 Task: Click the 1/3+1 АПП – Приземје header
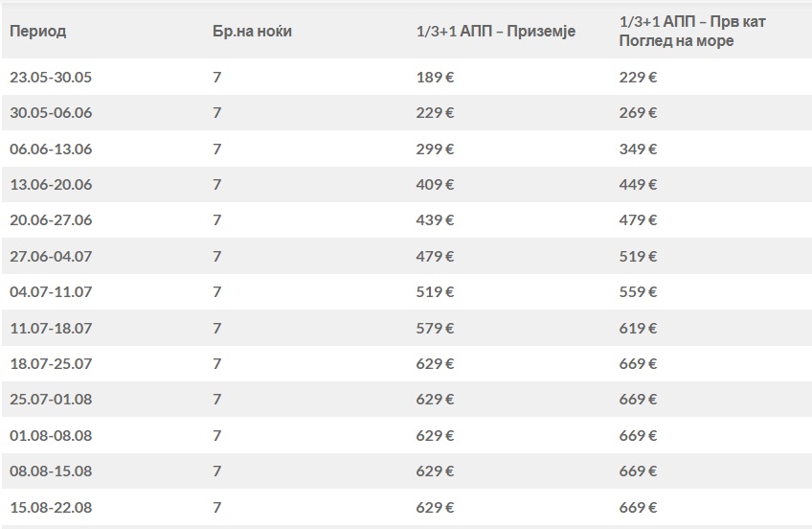(x=496, y=32)
